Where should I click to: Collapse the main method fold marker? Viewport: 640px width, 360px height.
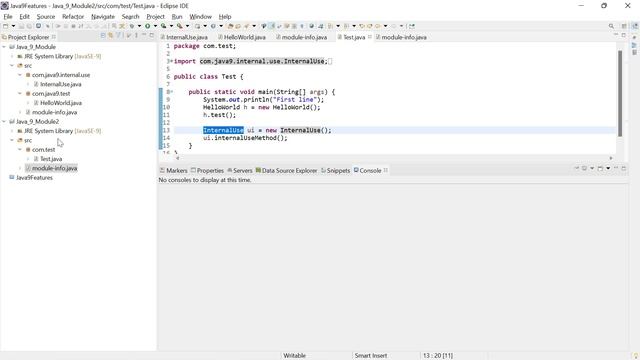(171, 92)
